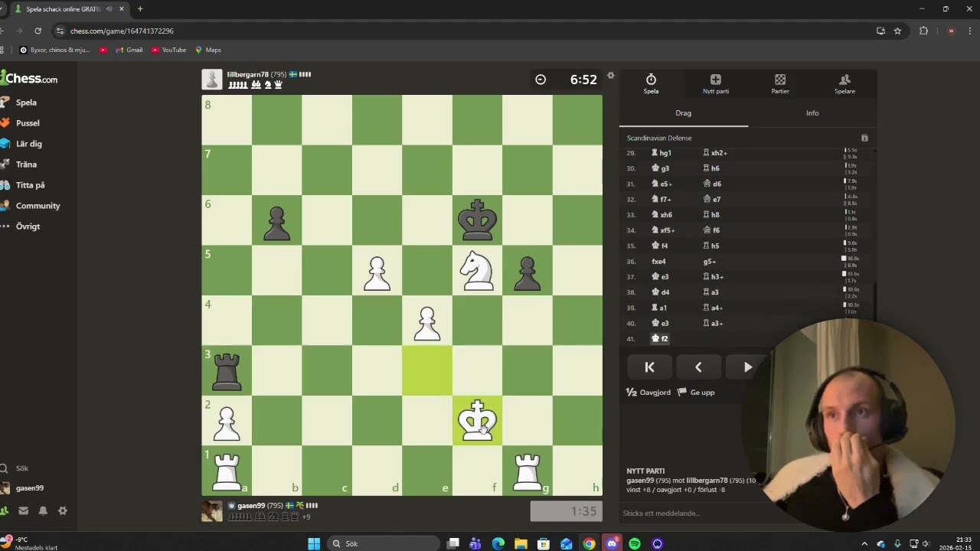Screen dimensions: 980x551
Task: Bookmark this page with the star icon
Action: (897, 31)
